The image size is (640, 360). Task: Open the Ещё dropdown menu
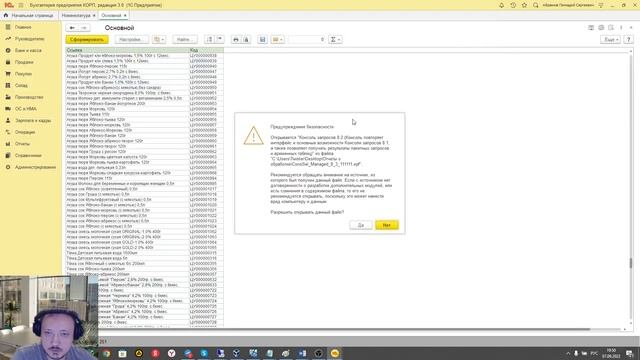[x=610, y=40]
